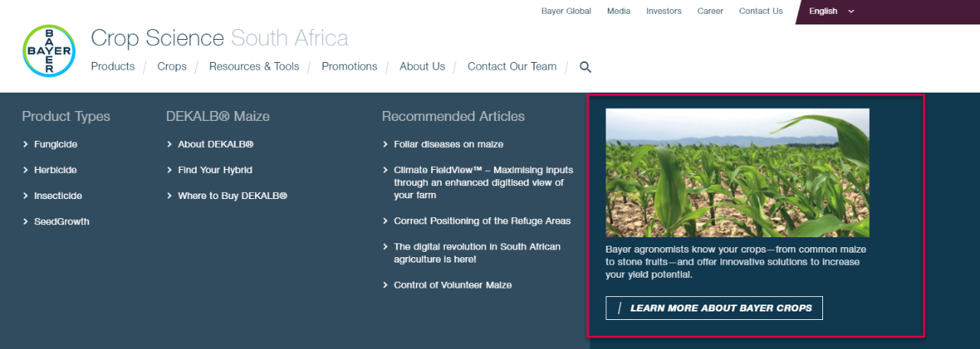Click Where to Buy DEKALB®

pyautogui.click(x=232, y=196)
